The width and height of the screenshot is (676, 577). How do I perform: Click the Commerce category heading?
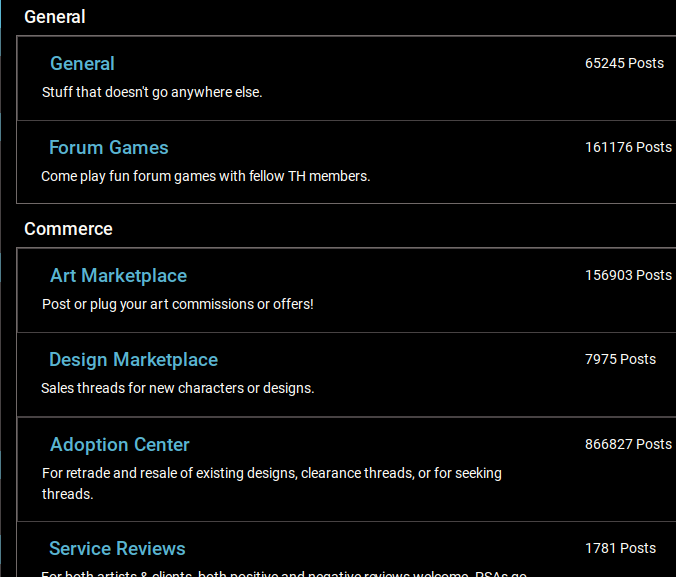click(x=68, y=229)
